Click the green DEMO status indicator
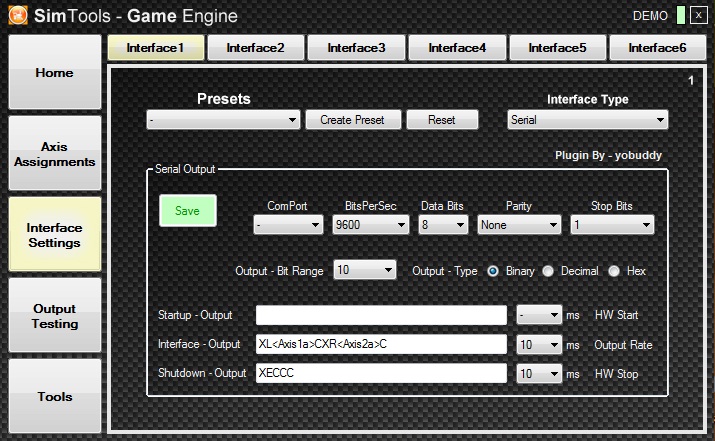 coord(680,16)
